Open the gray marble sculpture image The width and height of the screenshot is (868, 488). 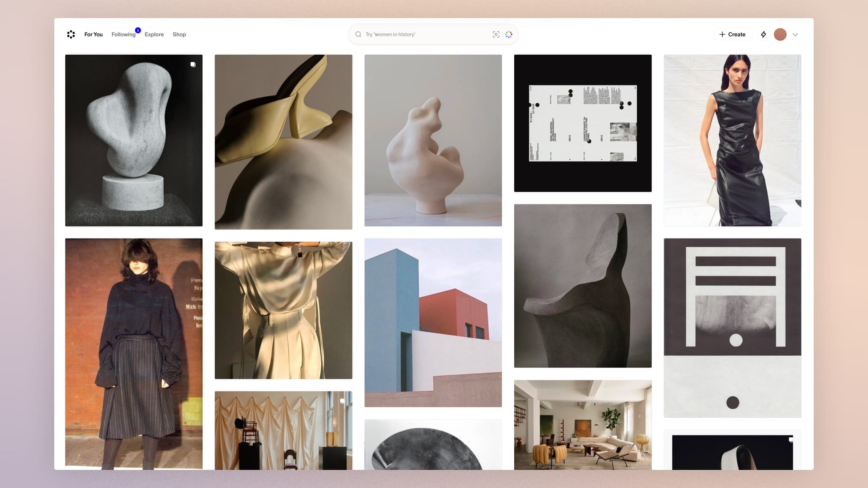coord(134,140)
